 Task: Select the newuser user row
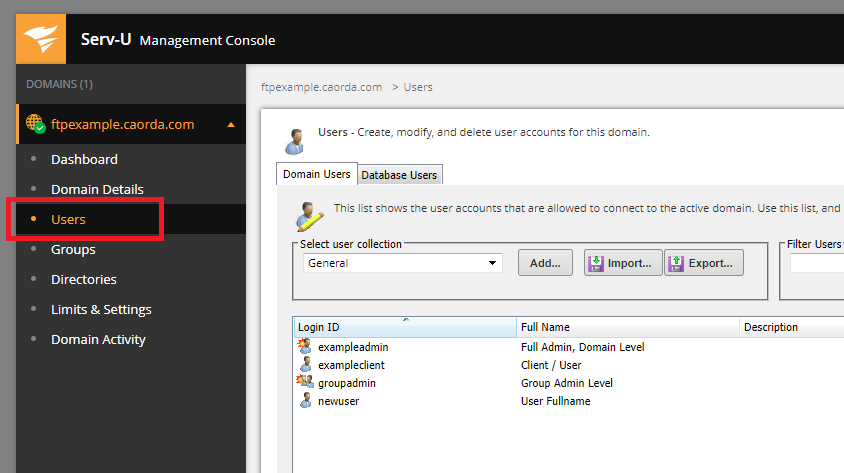(x=569, y=401)
